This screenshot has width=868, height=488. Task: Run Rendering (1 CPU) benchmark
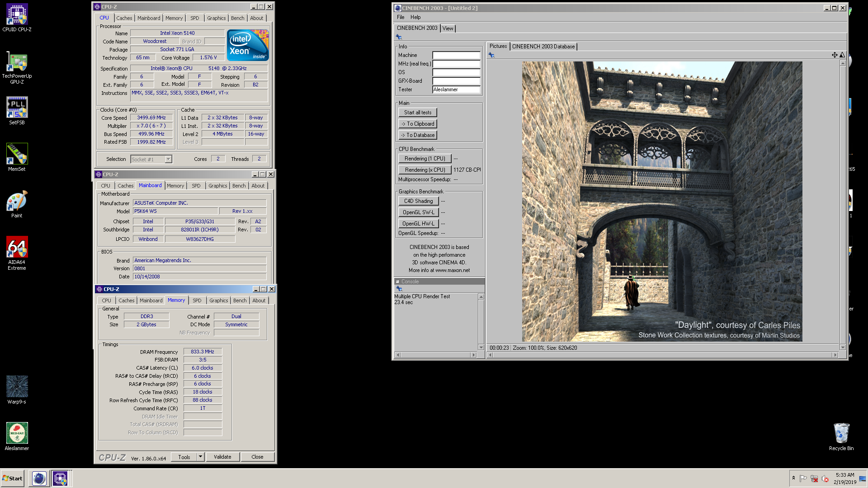click(425, 159)
